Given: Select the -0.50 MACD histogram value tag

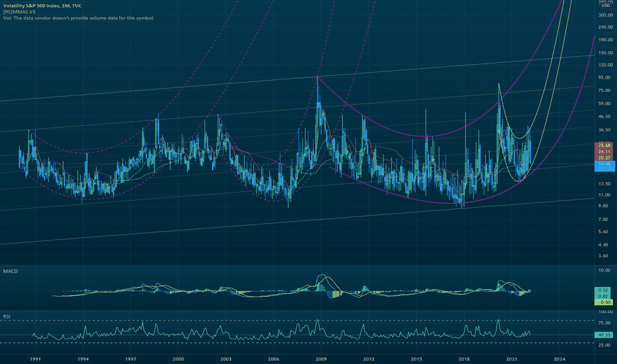Looking at the screenshot, I should [603, 302].
